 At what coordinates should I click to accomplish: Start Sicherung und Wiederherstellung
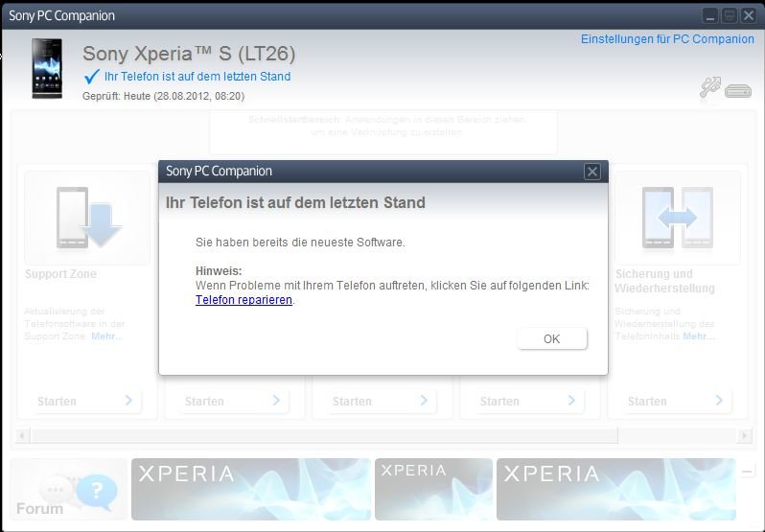677,401
